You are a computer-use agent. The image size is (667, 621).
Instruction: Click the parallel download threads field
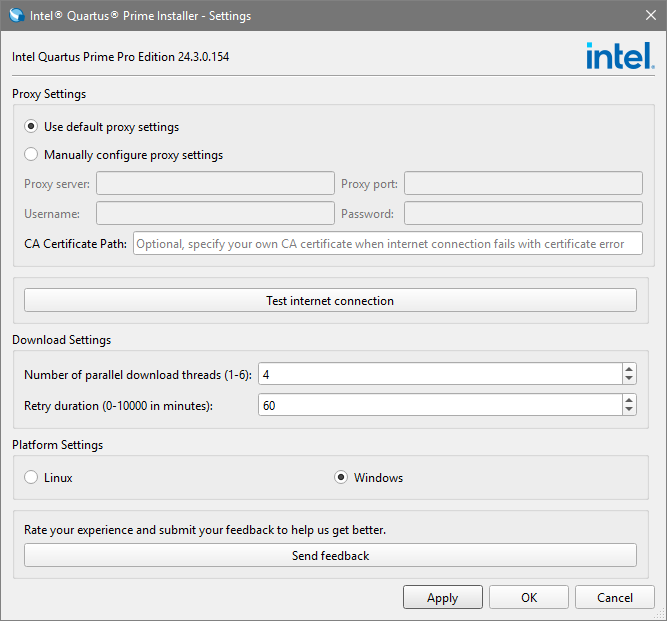pos(438,374)
